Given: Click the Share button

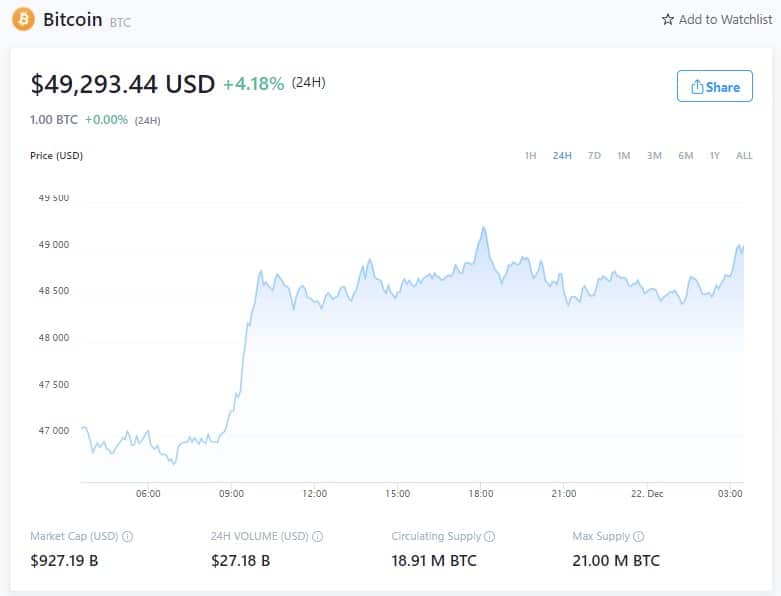Looking at the screenshot, I should tap(715, 86).
